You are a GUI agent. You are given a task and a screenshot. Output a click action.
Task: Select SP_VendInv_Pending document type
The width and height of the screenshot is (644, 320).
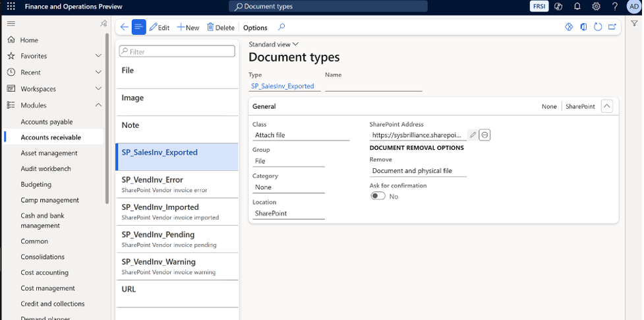[x=177, y=239]
